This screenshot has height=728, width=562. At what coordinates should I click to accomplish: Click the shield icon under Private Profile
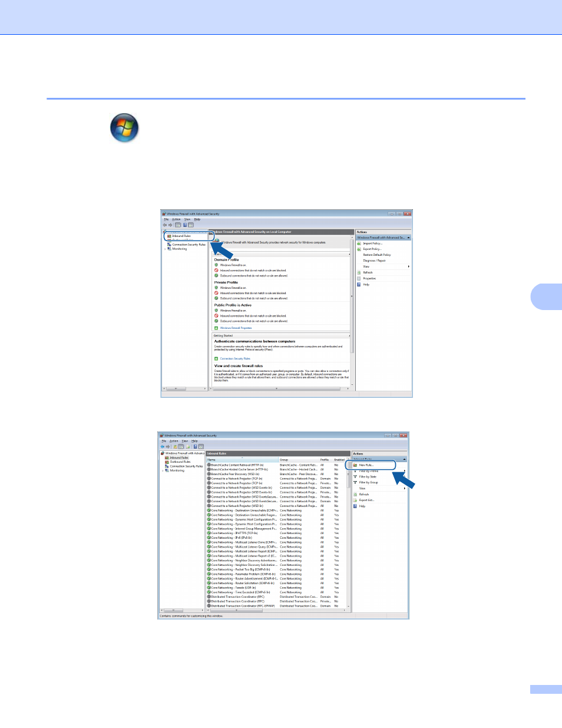pos(216,288)
